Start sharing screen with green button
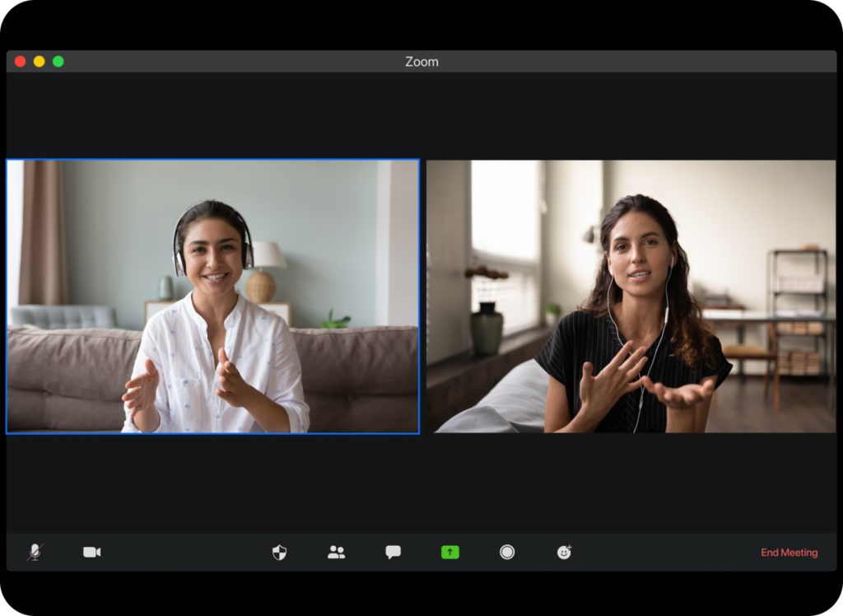The image size is (843, 616). (x=449, y=552)
